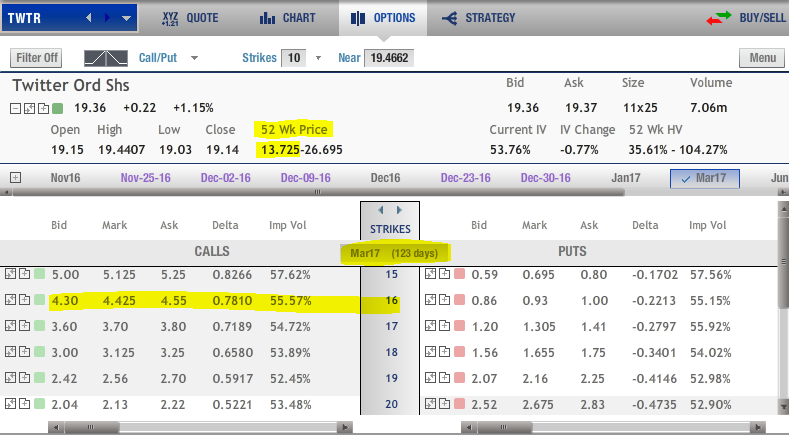Open the chart icon for the 2.07 bid put
The height and width of the screenshot is (435, 789).
pyautogui.click(x=430, y=377)
